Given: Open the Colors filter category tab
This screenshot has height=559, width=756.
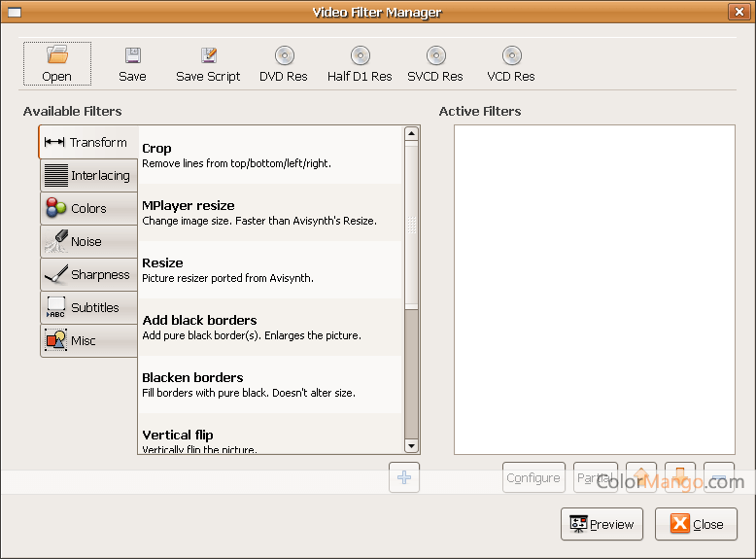Looking at the screenshot, I should (x=88, y=209).
